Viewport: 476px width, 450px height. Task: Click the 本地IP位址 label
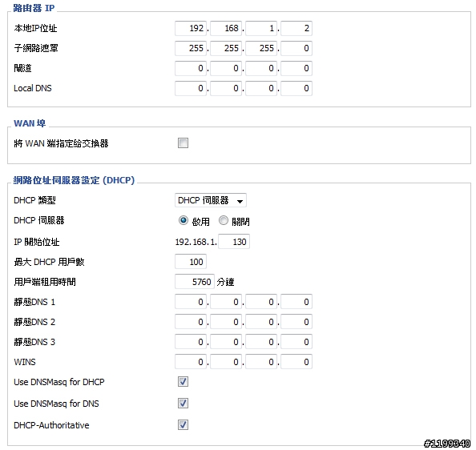[x=35, y=28]
